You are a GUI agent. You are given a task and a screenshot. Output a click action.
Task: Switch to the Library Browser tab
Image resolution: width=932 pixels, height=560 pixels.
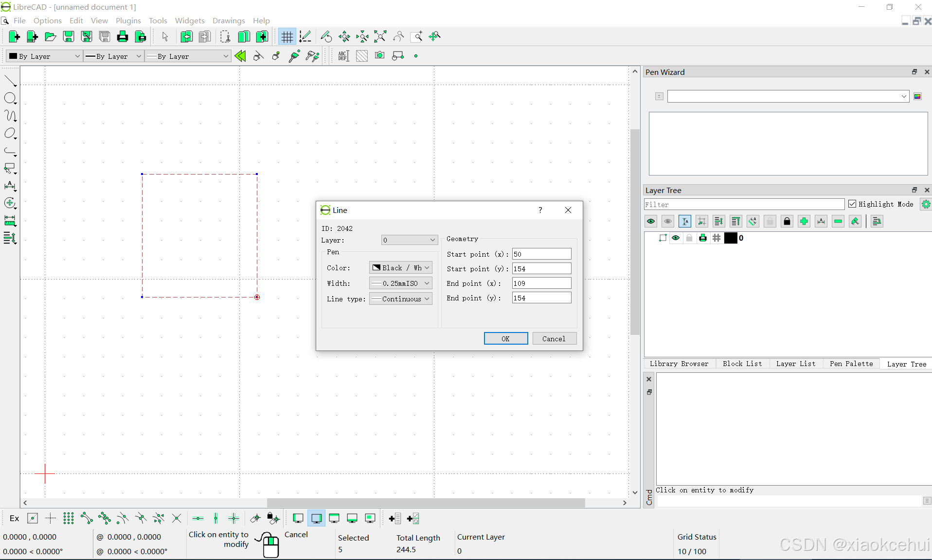679,364
